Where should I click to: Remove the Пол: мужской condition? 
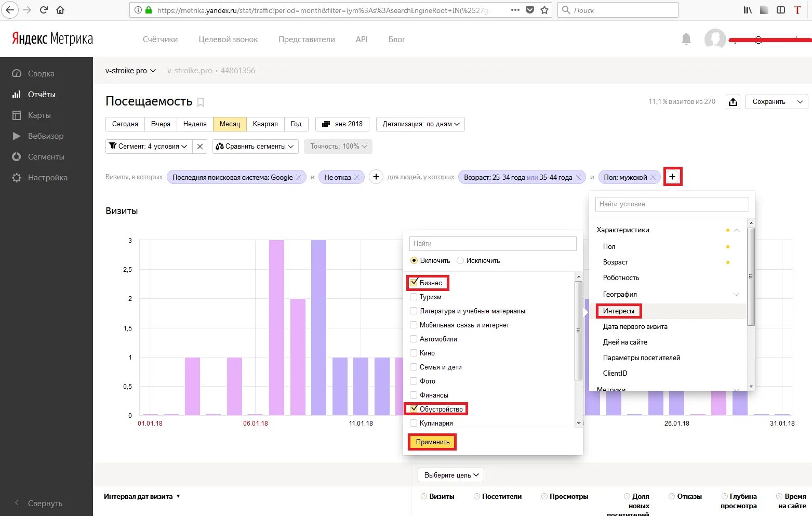point(653,177)
